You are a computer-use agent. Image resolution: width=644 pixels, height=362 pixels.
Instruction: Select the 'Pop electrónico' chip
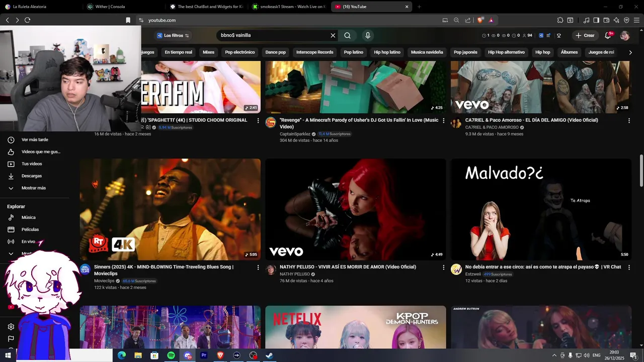(x=240, y=52)
